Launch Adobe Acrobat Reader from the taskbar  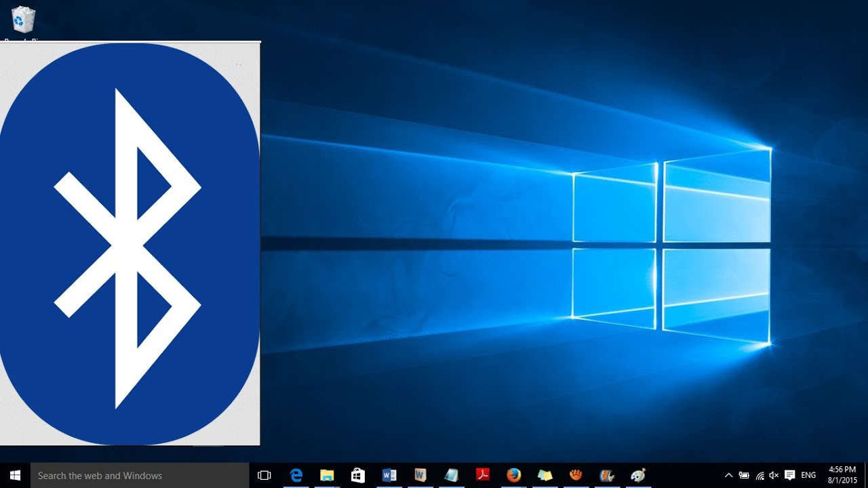483,475
